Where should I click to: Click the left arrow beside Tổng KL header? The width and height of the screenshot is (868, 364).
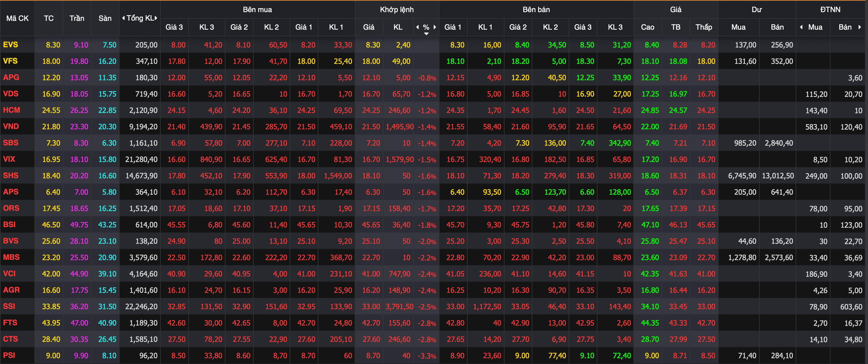tap(123, 18)
